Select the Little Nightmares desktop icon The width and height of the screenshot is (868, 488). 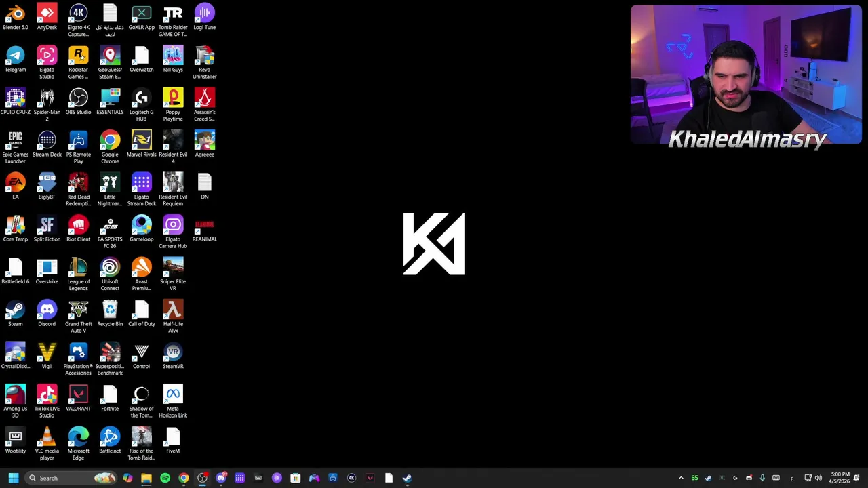click(110, 190)
